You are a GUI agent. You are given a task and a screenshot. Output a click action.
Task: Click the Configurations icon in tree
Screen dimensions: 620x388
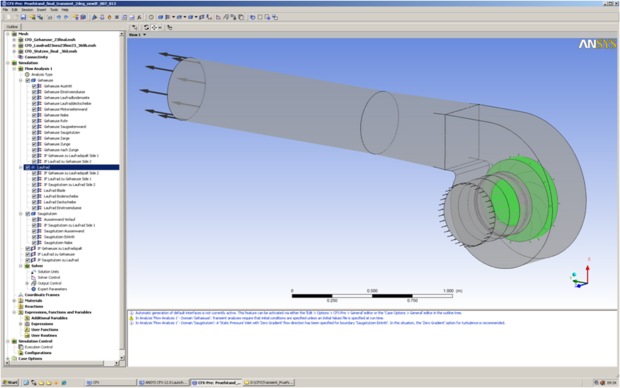tap(21, 353)
